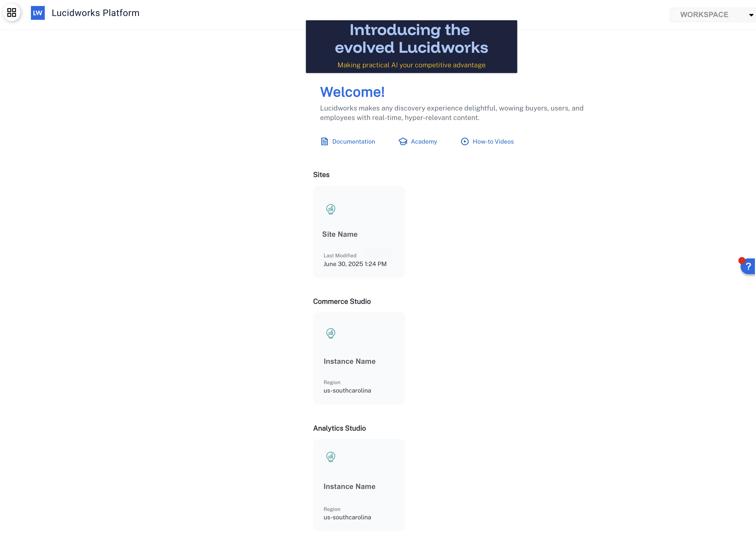Click the Academy graduation cap icon
Viewport: 756px width, 537px height.
tap(403, 141)
